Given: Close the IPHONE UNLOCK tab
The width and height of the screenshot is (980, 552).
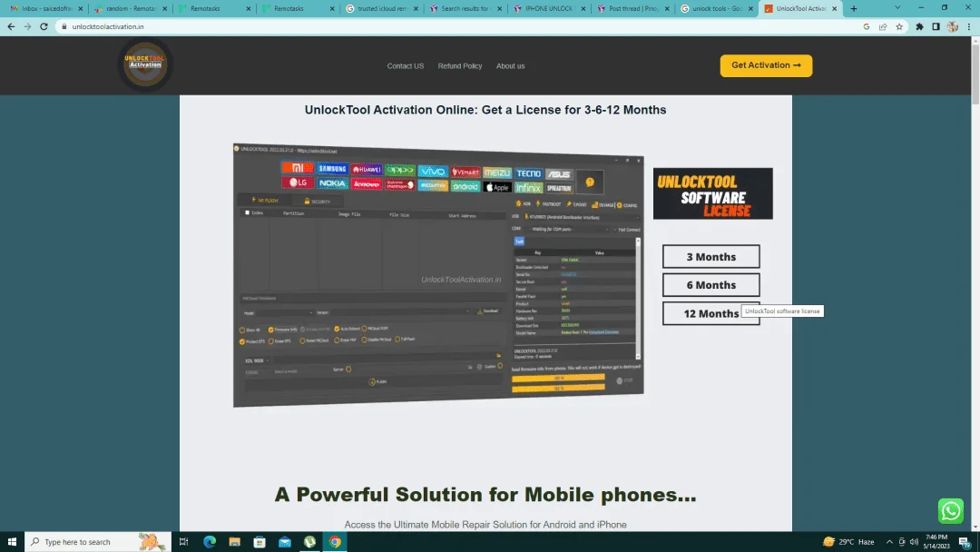Looking at the screenshot, I should point(583,9).
